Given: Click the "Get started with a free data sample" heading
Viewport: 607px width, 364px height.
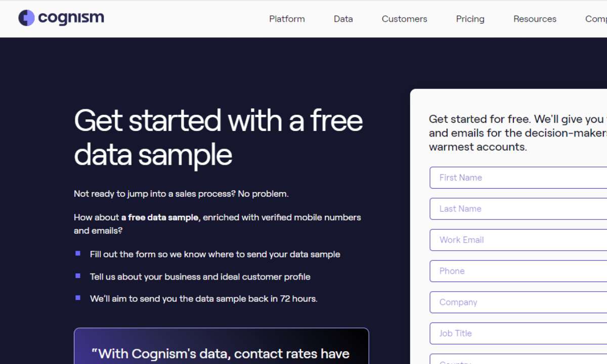Looking at the screenshot, I should pos(218,138).
